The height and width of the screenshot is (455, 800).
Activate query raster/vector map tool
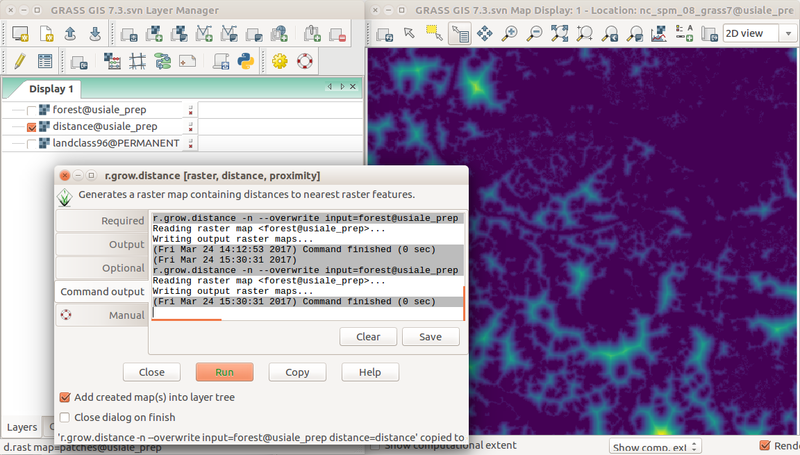460,34
